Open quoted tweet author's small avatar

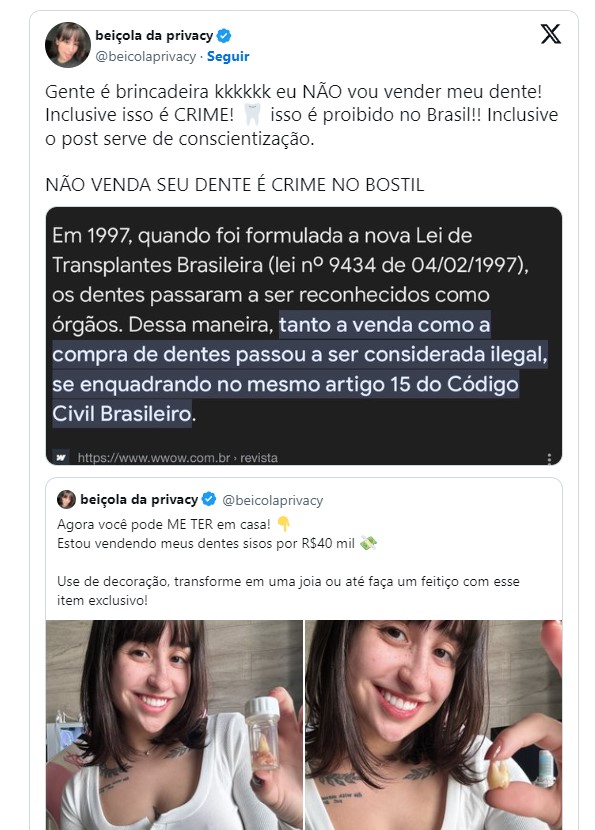[x=66, y=499]
